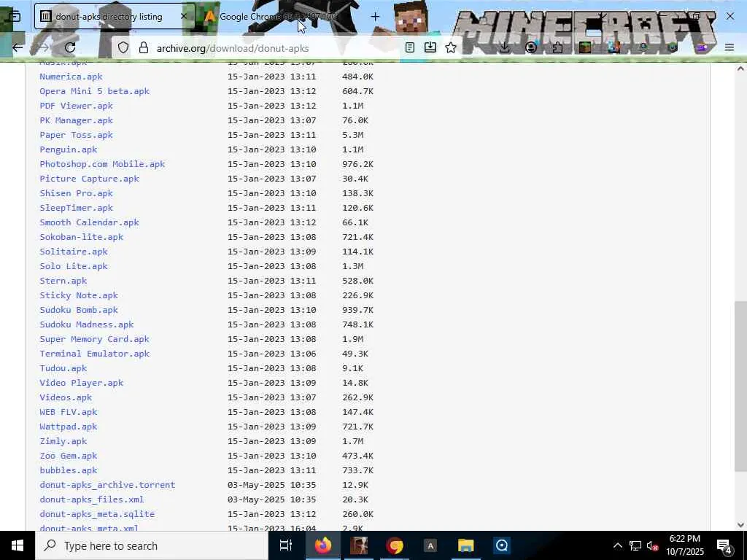Open Zoo Gem.apk link
Viewport: 747px width, 560px height.
(68, 456)
